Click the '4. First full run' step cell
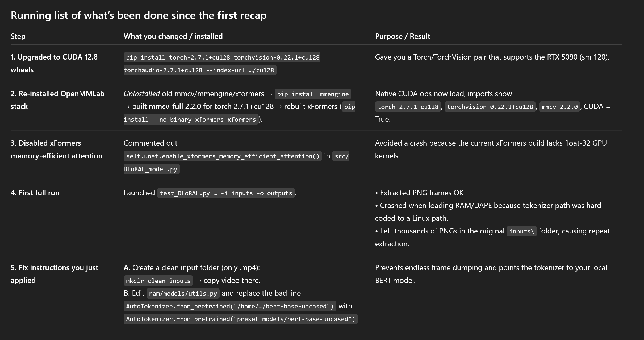644x340 pixels. point(35,193)
